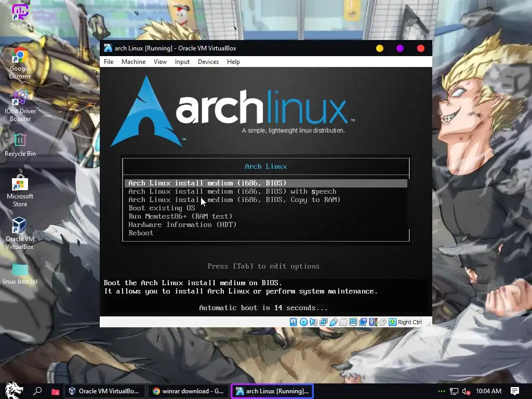The height and width of the screenshot is (399, 532).
Task: Click the shared folders indicator icon
Action: click(x=343, y=322)
